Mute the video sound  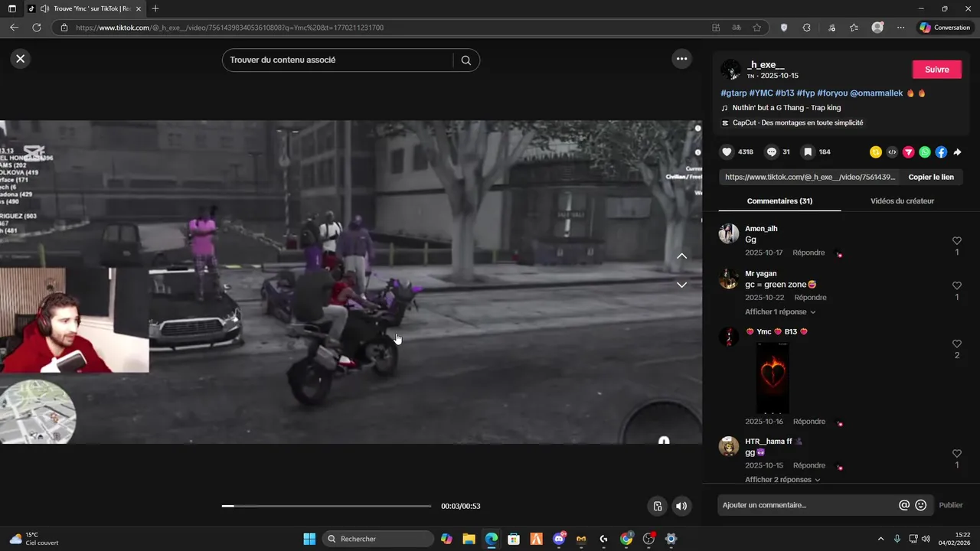pos(681,506)
